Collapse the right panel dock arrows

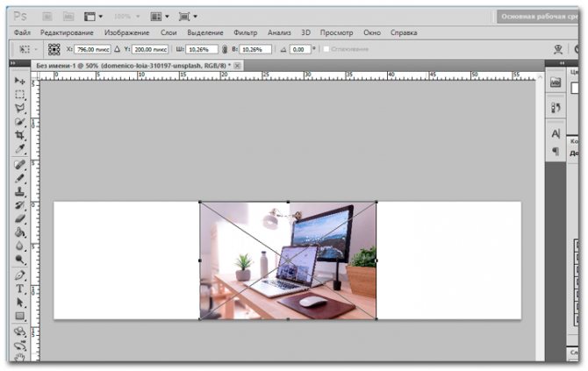(x=563, y=63)
